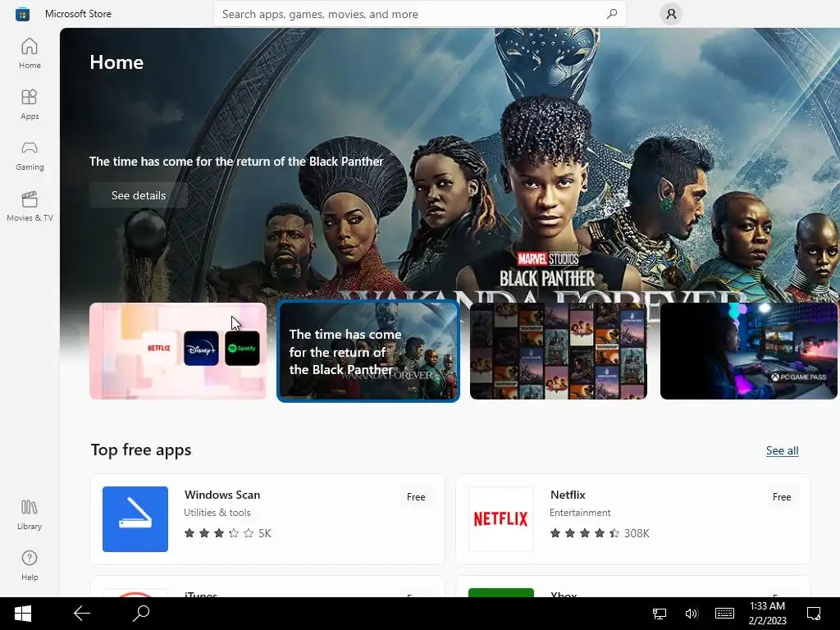Open the user account profile icon
Viewport: 840px width, 630px height.
pos(671,14)
